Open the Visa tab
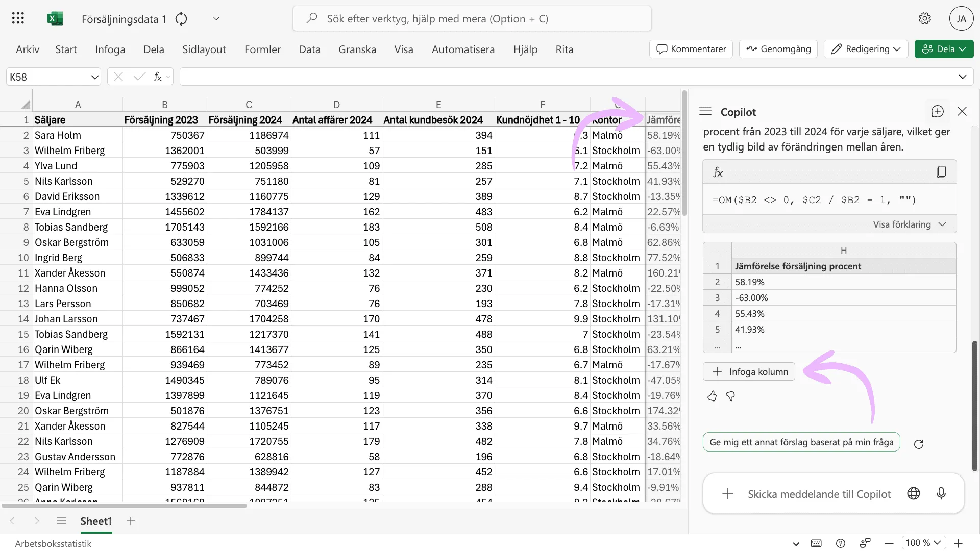980x551 pixels. click(404, 49)
